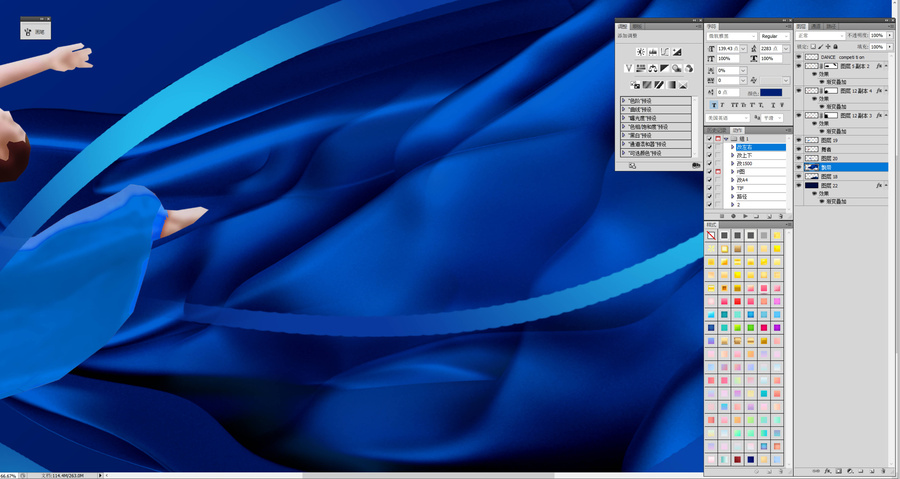
Task: Switch to the 通道 (Channels) tab
Action: click(816, 26)
